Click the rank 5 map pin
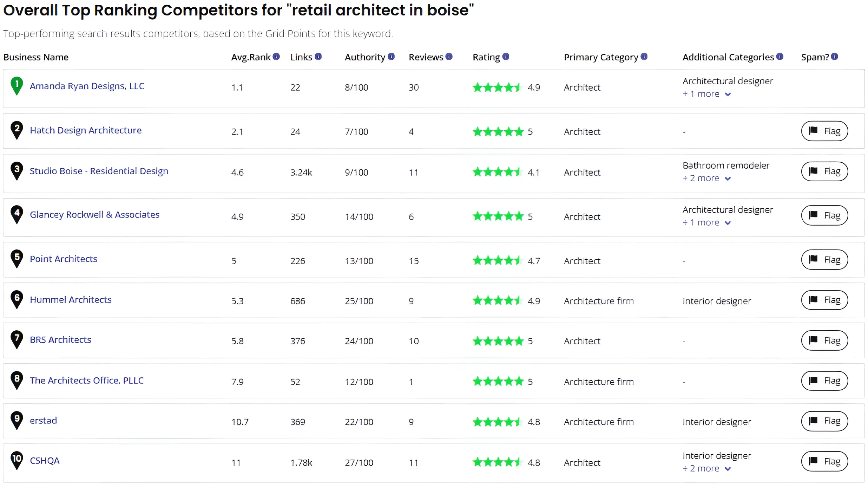 pos(17,259)
